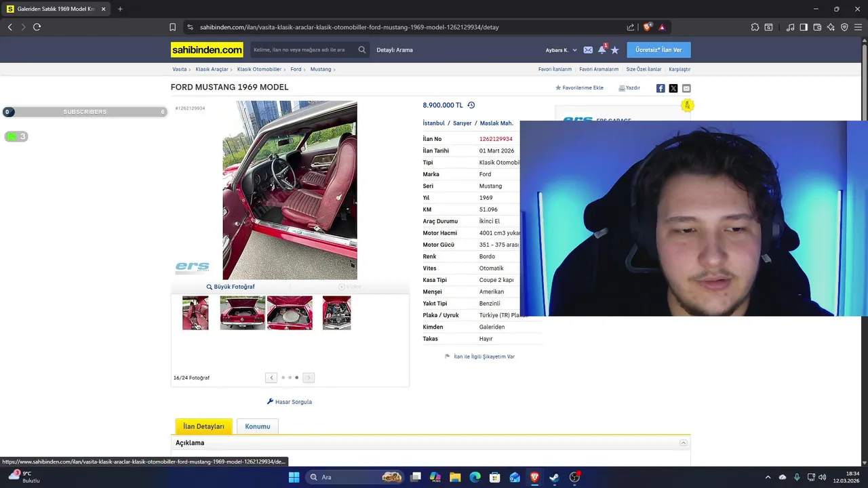Open a new browser tab

[120, 9]
